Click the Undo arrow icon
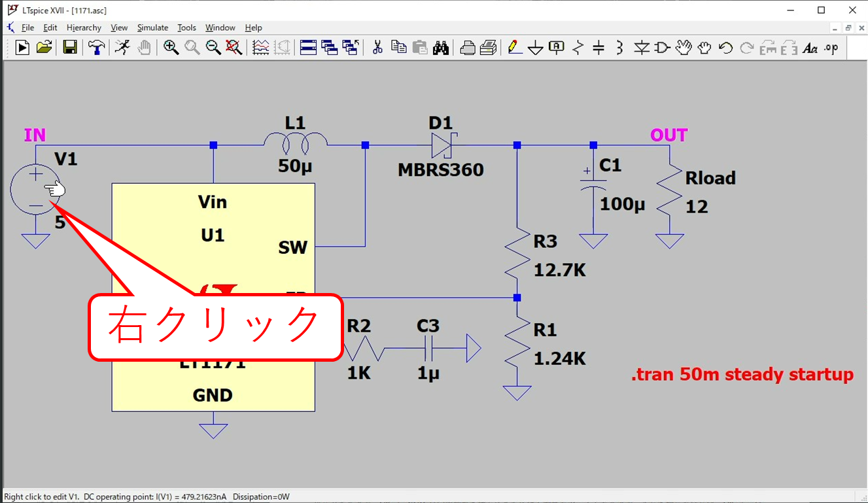The image size is (868, 503). pyautogui.click(x=725, y=47)
